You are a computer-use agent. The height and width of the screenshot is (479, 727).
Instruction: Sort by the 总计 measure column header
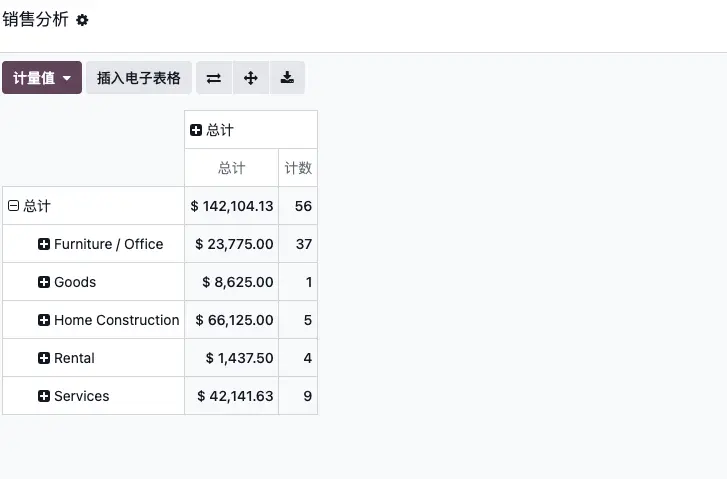(232, 168)
